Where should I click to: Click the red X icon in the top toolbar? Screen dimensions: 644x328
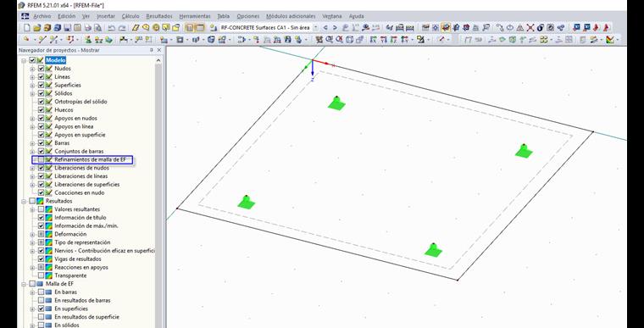530,27
